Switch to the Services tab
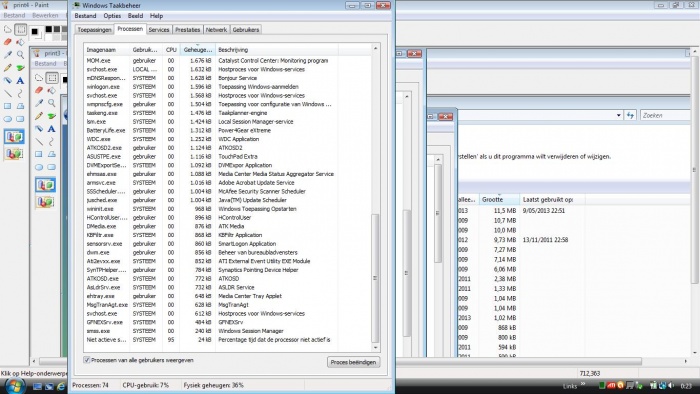The height and width of the screenshot is (394, 700). [x=159, y=30]
